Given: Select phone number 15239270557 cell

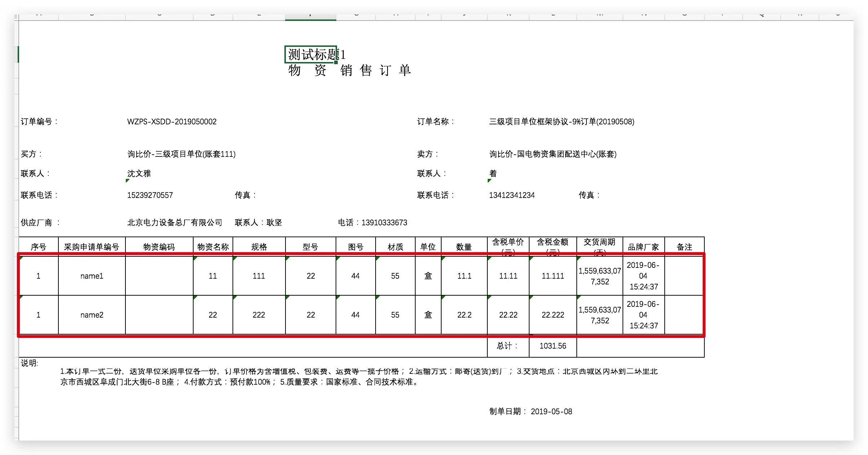Looking at the screenshot, I should (150, 195).
